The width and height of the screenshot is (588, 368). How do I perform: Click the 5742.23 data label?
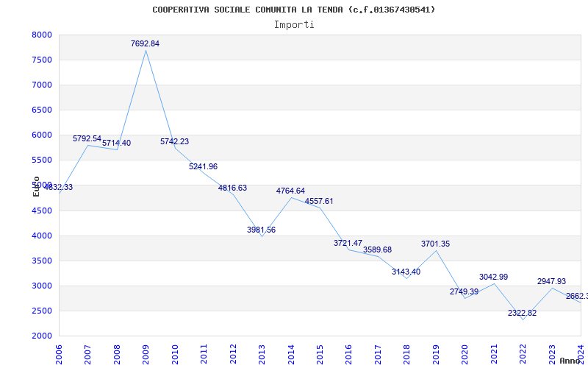(175, 141)
